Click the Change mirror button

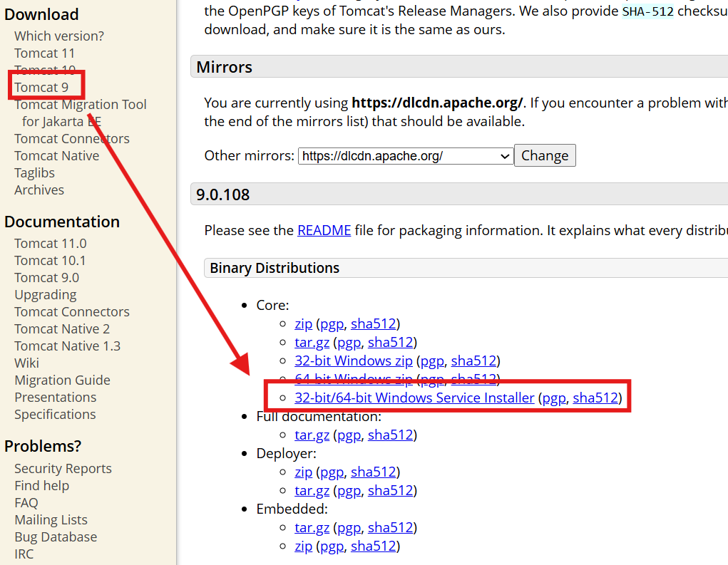tap(545, 155)
